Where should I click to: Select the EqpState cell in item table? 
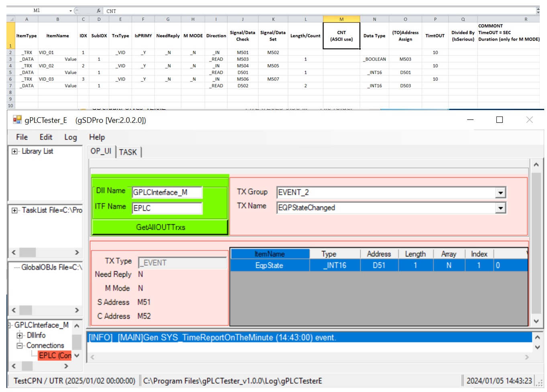click(x=269, y=265)
